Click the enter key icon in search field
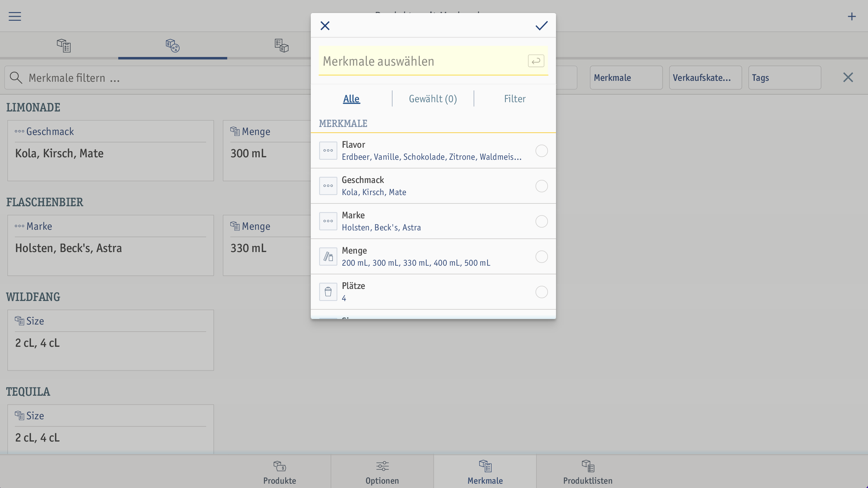Screen dimensions: 868x488 click(x=536, y=61)
